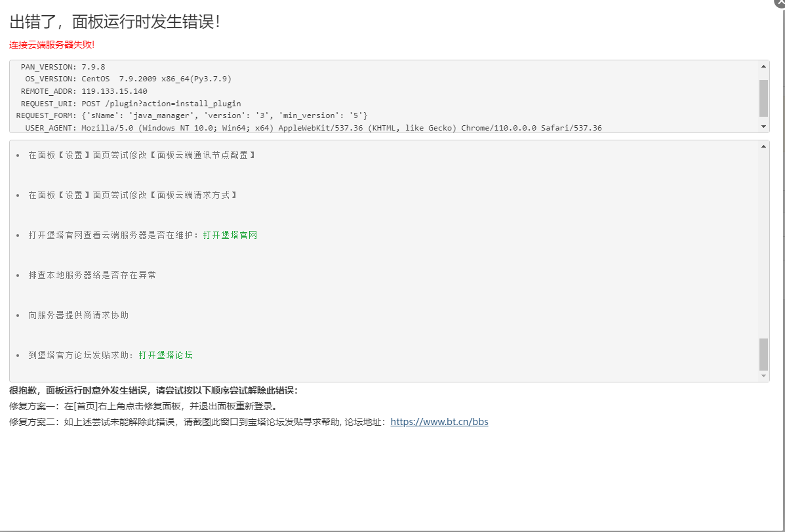Click the red 连接云端服务器失败! message
This screenshot has height=532, width=785.
coord(52,45)
